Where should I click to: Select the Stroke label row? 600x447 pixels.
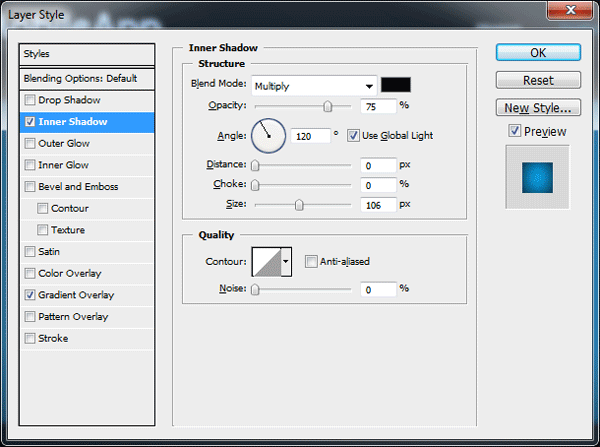pos(87,338)
